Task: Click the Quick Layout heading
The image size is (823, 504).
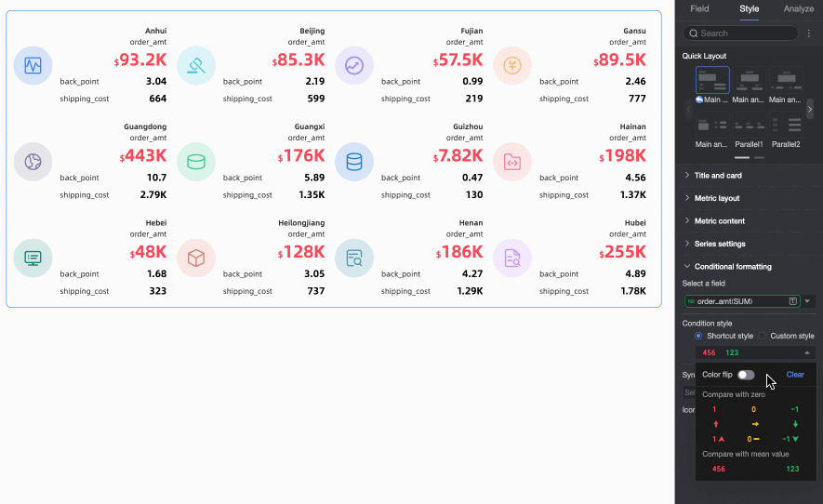Action: pyautogui.click(x=704, y=56)
